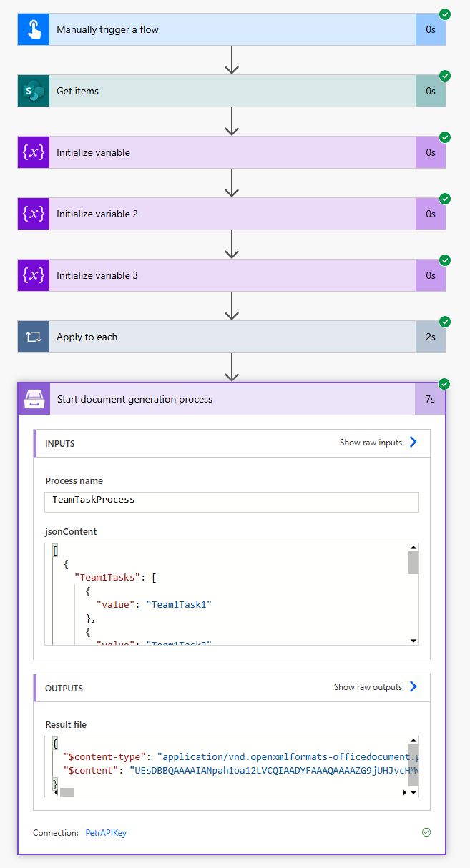Click the Process name field TeamTaskProcess

[232, 500]
